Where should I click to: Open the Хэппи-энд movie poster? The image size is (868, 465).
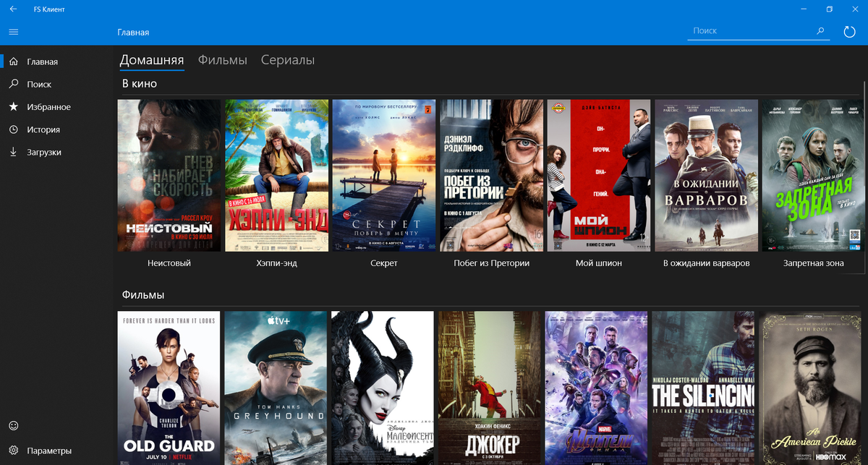click(x=277, y=176)
